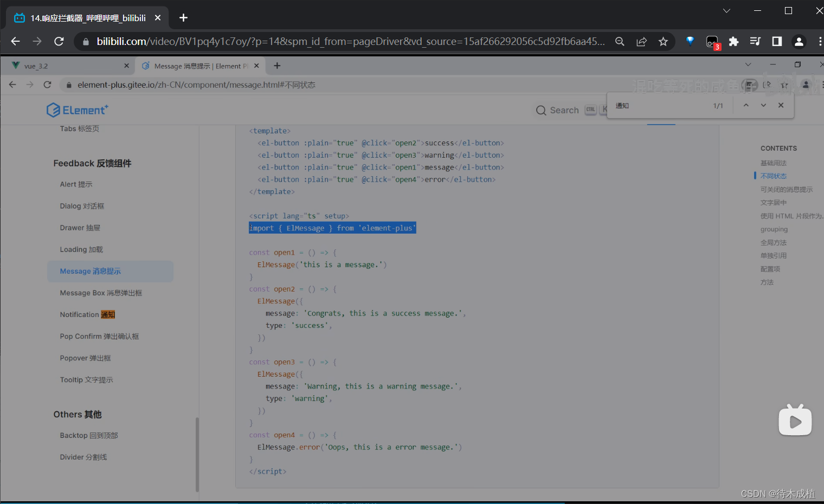Jump to grouping in contents
Screen dimensions: 824x504
(x=774, y=229)
